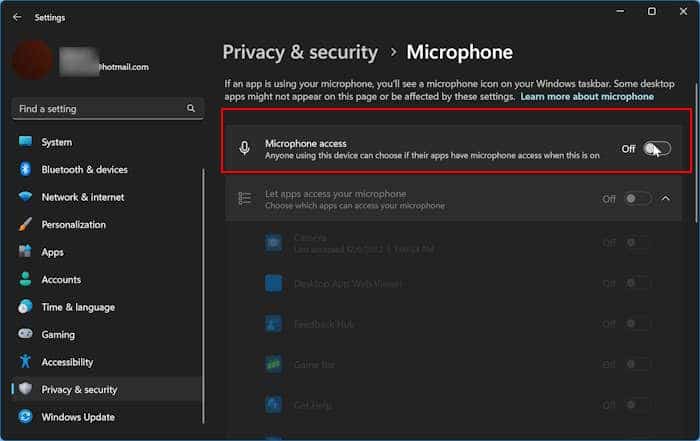Viewport: 700px width, 441px height.
Task: Return to Privacy & security via breadcrumb
Action: pyautogui.click(x=300, y=52)
